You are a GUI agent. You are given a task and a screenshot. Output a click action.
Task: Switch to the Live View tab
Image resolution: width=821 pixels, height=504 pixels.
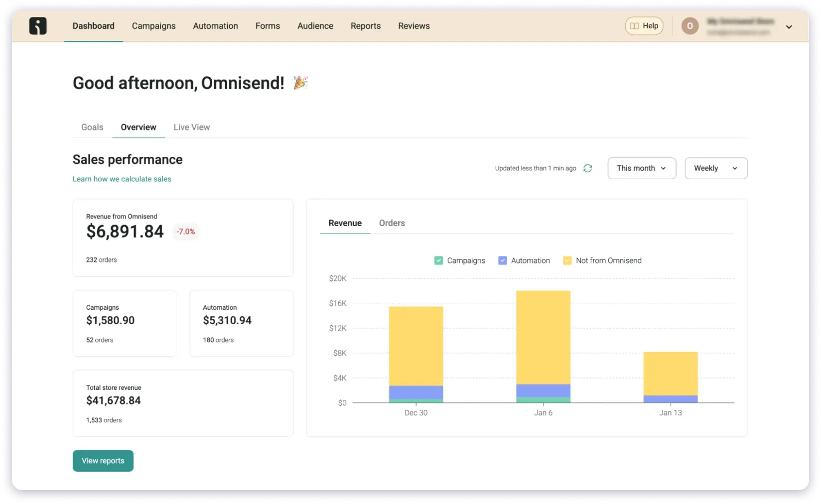[x=192, y=127]
